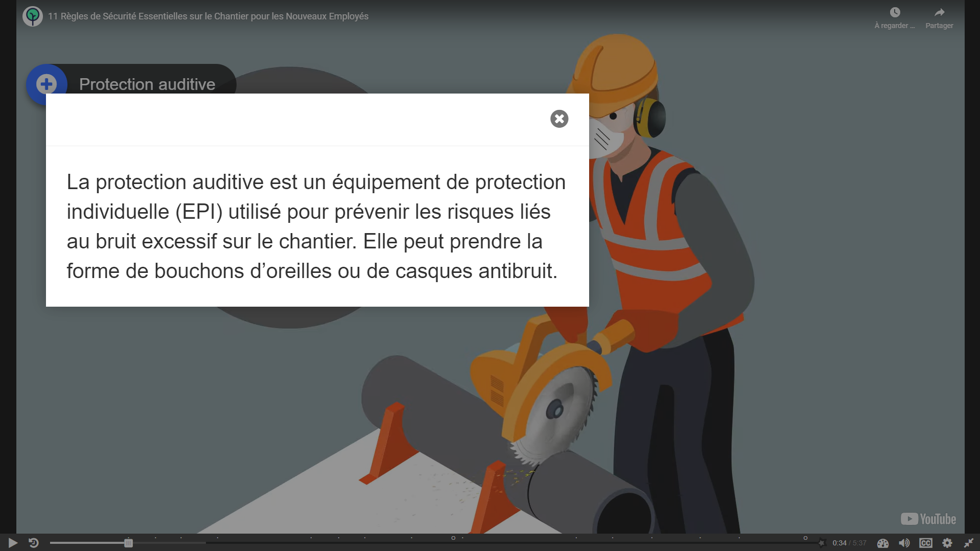The image size is (980, 551).
Task: Open video on YouTube via logo
Action: (x=928, y=519)
